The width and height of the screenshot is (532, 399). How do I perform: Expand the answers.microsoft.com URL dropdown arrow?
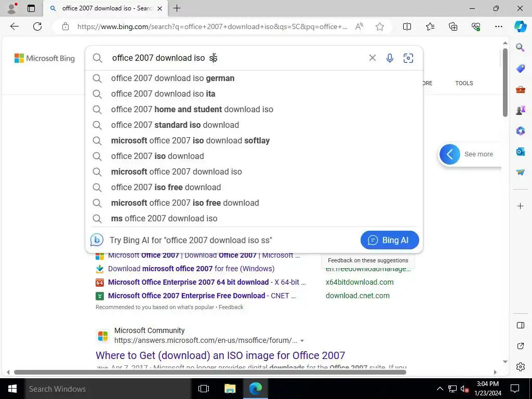point(302,341)
